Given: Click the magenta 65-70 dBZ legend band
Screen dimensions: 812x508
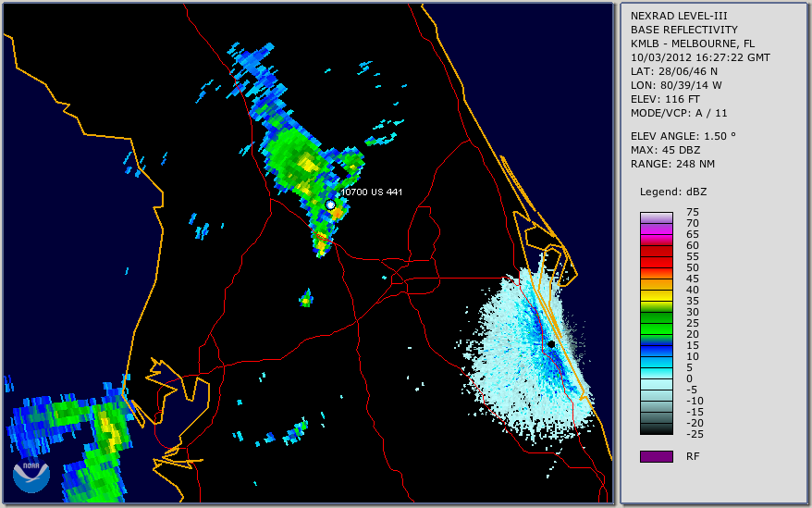Looking at the screenshot, I should pos(657,229).
